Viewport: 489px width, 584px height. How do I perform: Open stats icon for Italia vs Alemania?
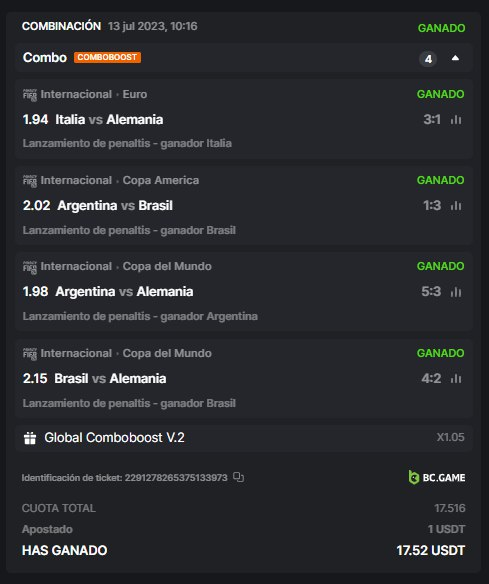point(456,120)
